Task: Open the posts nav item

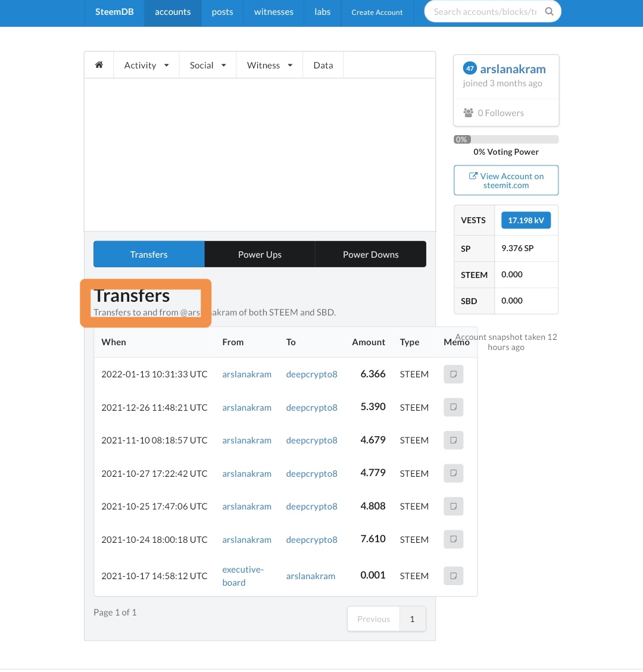Action: 223,12
